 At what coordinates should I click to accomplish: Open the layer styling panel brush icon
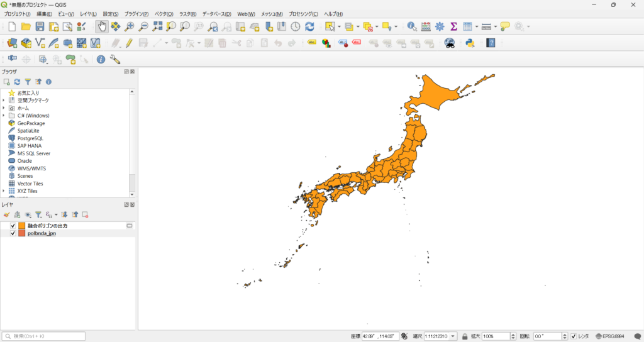(7, 214)
